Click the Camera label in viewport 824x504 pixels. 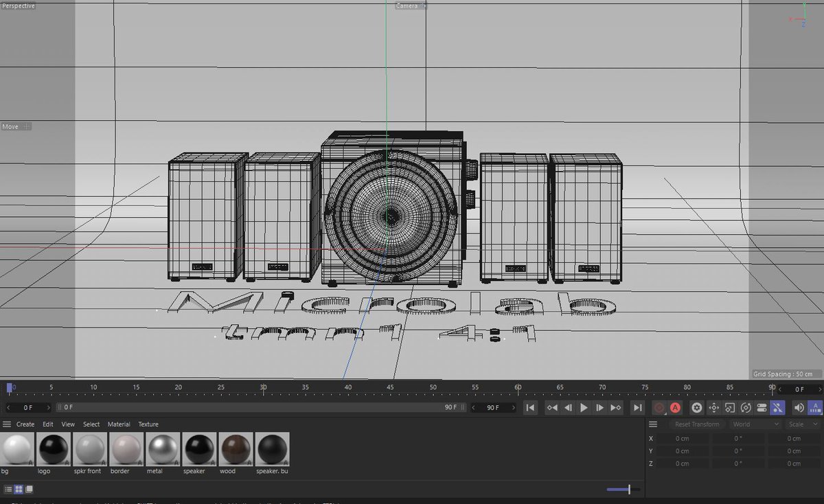pyautogui.click(x=407, y=5)
